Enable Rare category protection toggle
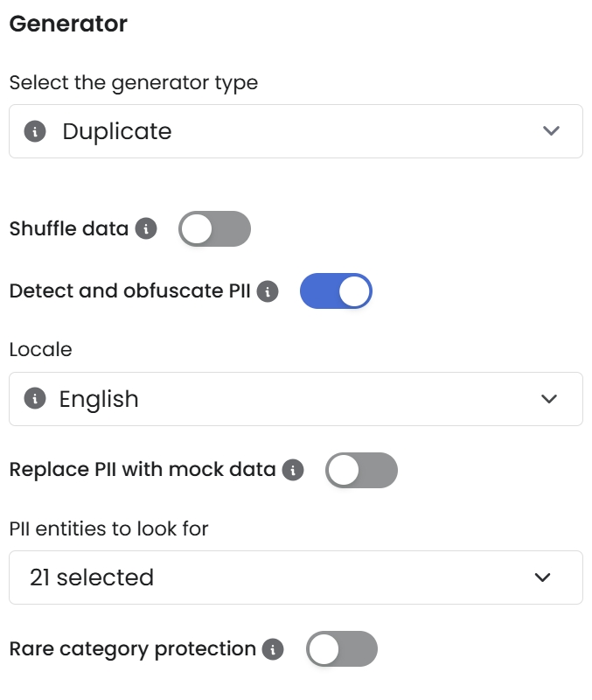592x700 pixels. pyautogui.click(x=341, y=649)
